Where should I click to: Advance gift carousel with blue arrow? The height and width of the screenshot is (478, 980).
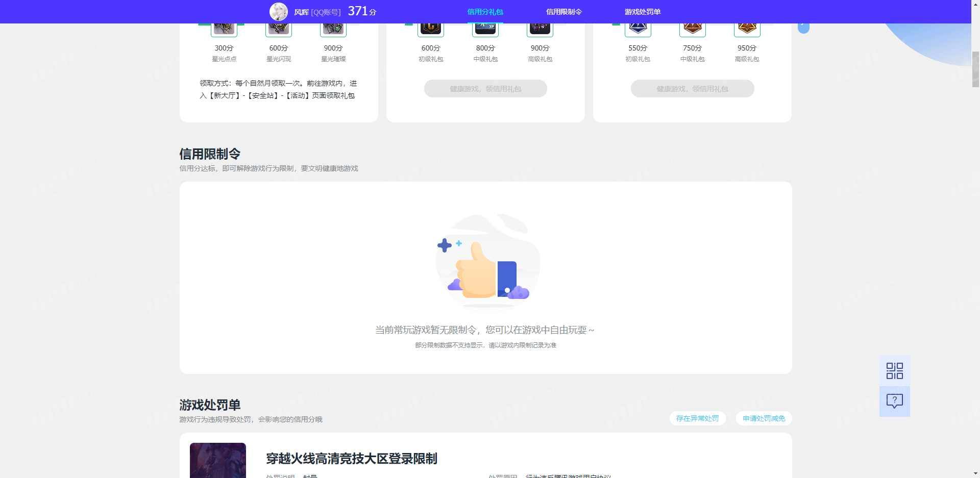click(803, 27)
